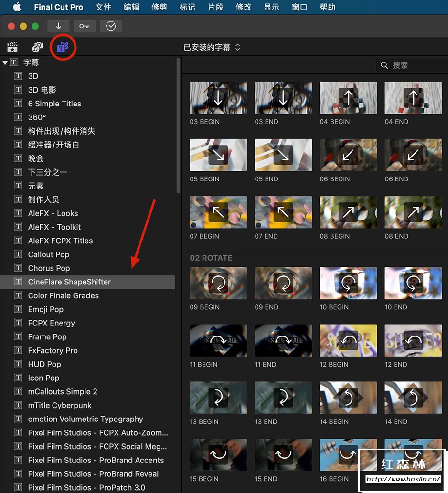Screen dimensions: 448x493
Task: Select the 3D 电影 titles category
Action: [x=87, y=90]
